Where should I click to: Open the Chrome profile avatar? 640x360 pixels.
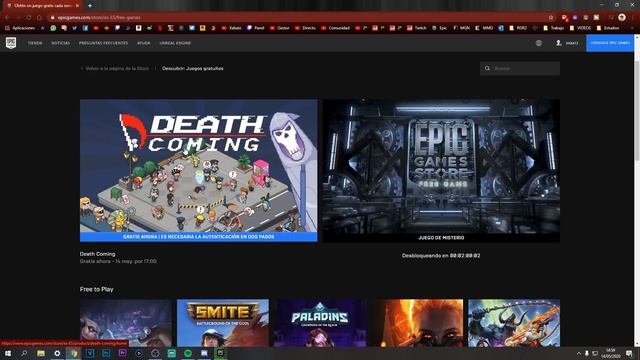click(x=622, y=17)
